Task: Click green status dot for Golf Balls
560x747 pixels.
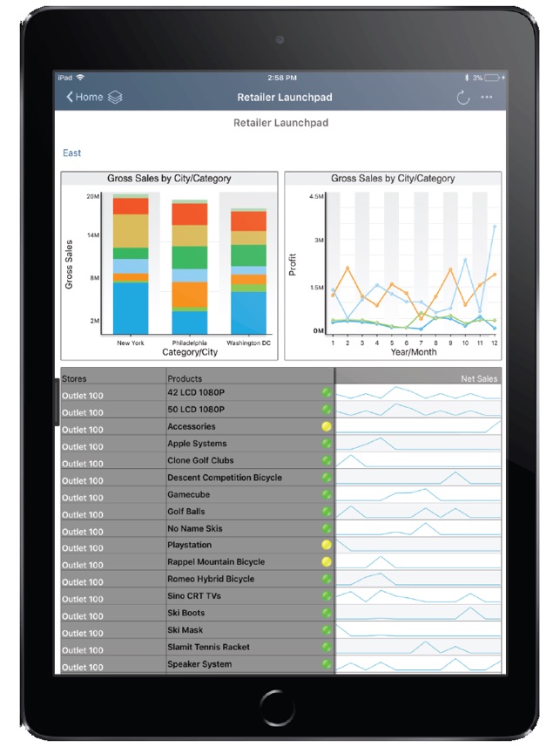Action: point(327,512)
